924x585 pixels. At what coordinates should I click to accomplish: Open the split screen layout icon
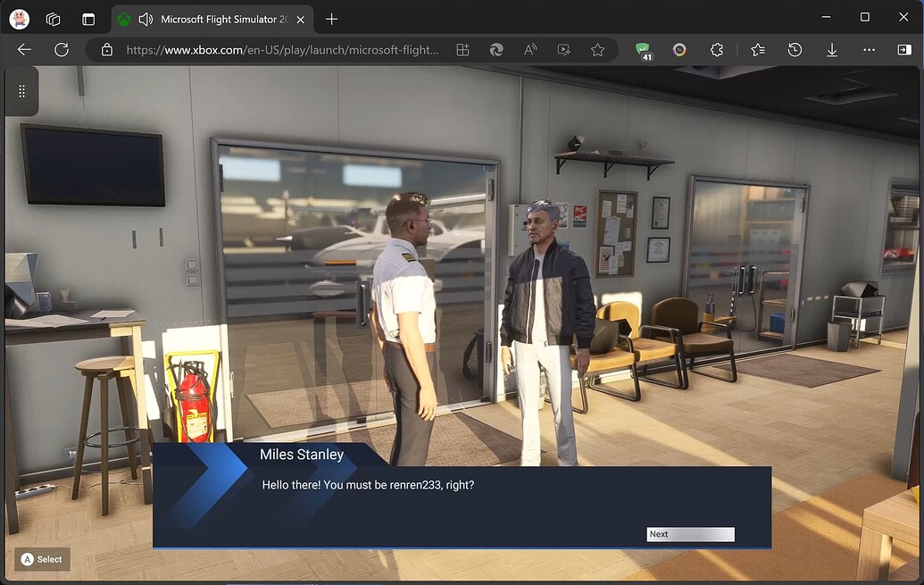[462, 50]
